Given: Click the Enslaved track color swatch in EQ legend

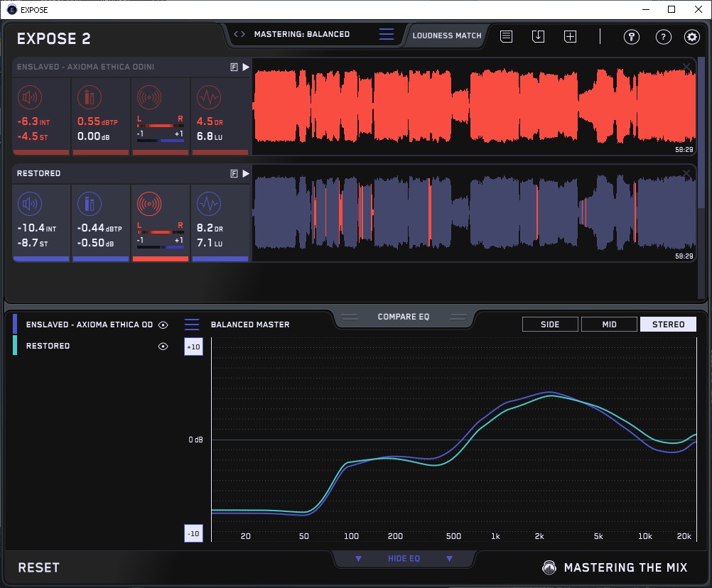Looking at the screenshot, I should pos(15,325).
